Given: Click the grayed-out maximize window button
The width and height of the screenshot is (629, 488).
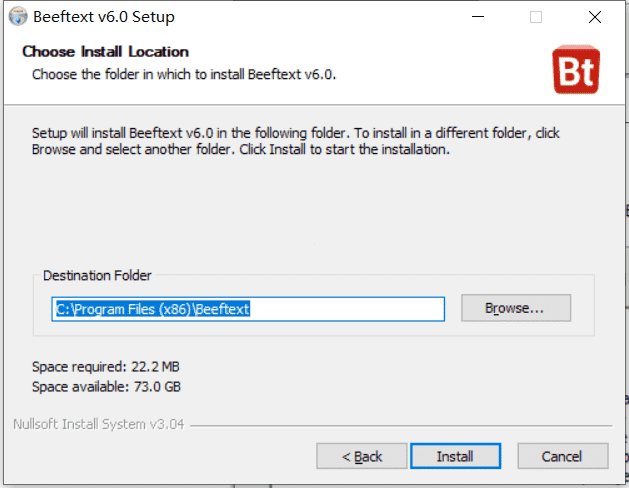Looking at the screenshot, I should click(x=536, y=17).
